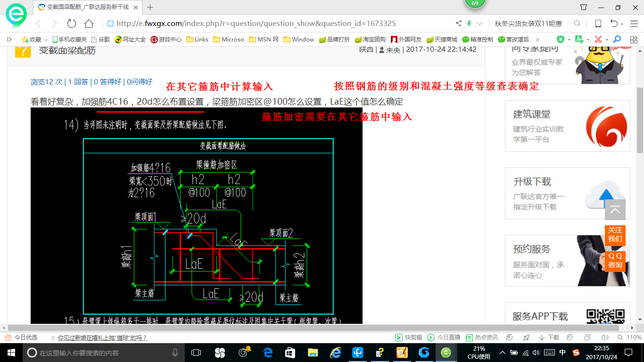Open the 天猫商城 bookmark
This screenshot has width=644, height=362.
tap(442, 40)
